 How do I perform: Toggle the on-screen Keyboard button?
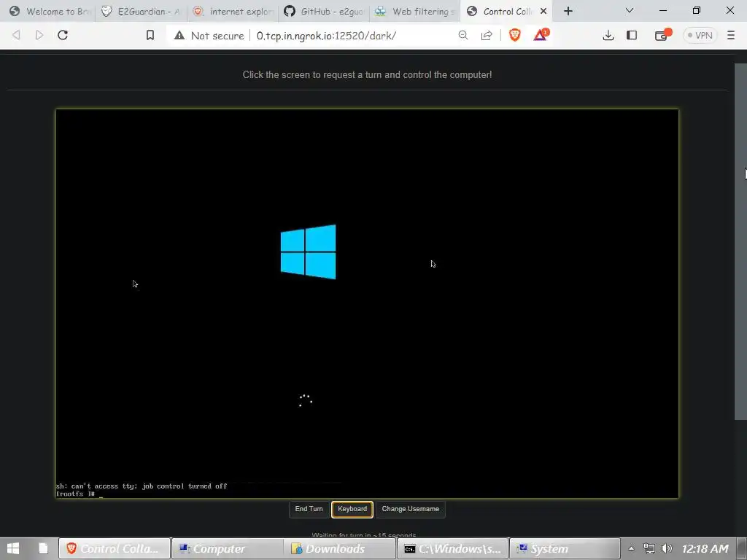coord(352,509)
